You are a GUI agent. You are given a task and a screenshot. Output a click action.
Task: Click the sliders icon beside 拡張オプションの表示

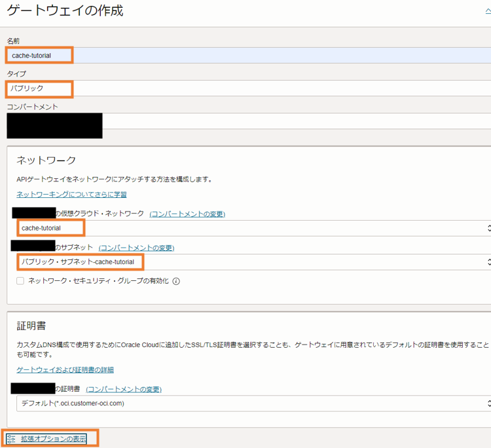pyautogui.click(x=11, y=438)
